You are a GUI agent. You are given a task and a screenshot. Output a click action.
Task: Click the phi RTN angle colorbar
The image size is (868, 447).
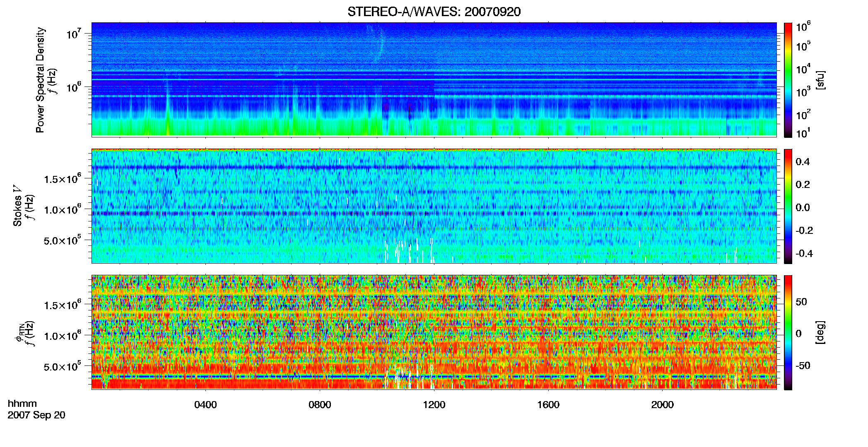point(788,332)
